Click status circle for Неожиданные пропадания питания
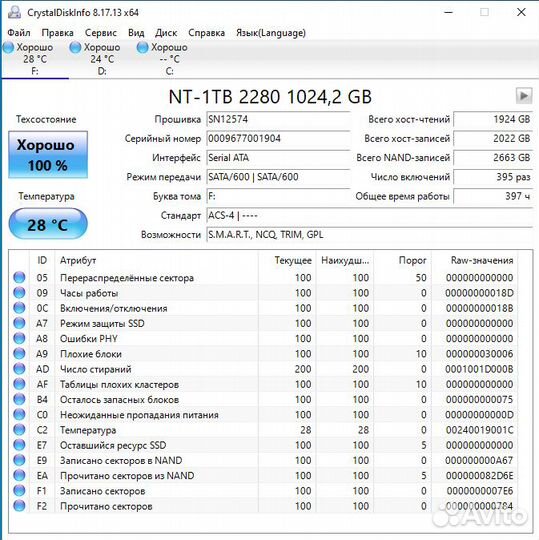The image size is (539, 540). (19, 414)
